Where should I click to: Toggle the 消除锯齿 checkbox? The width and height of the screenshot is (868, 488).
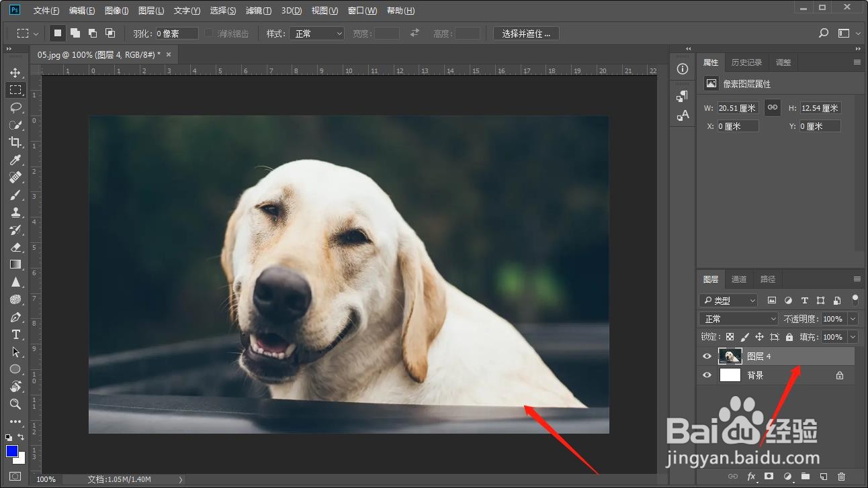click(208, 33)
